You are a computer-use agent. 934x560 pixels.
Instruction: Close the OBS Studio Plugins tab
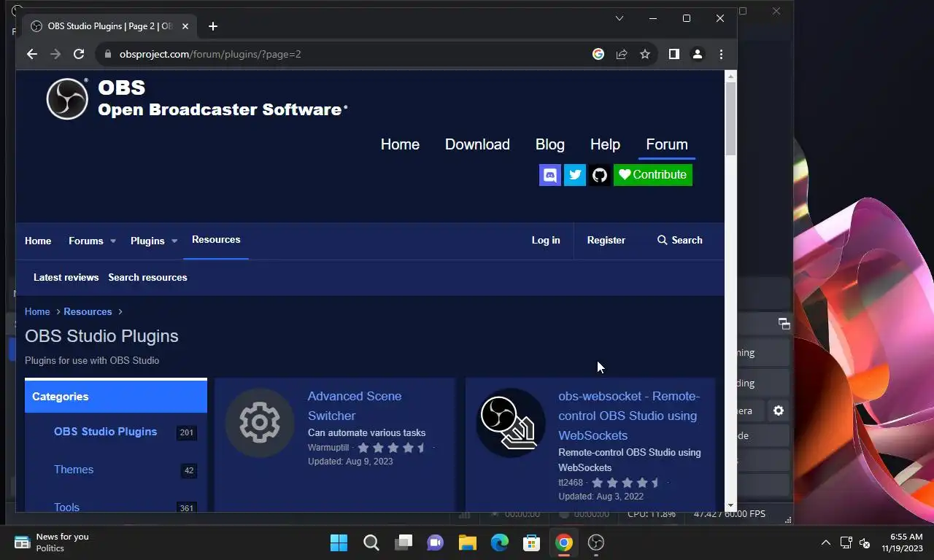185,26
